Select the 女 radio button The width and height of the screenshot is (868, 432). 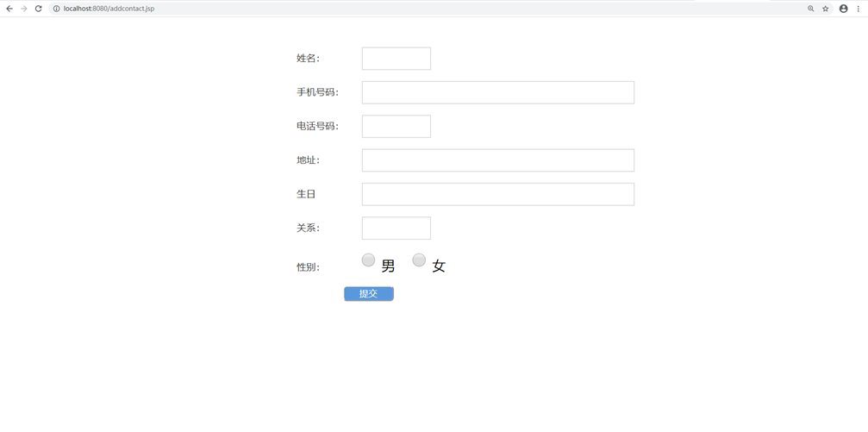419,260
